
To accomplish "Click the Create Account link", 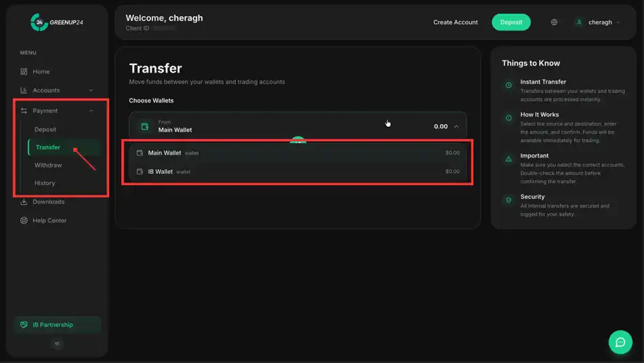I will pos(456,22).
